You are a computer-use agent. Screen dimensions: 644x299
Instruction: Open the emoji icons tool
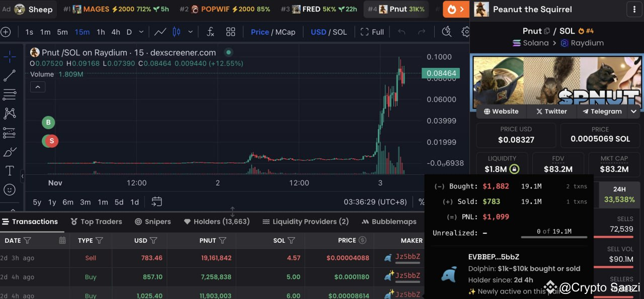10,190
